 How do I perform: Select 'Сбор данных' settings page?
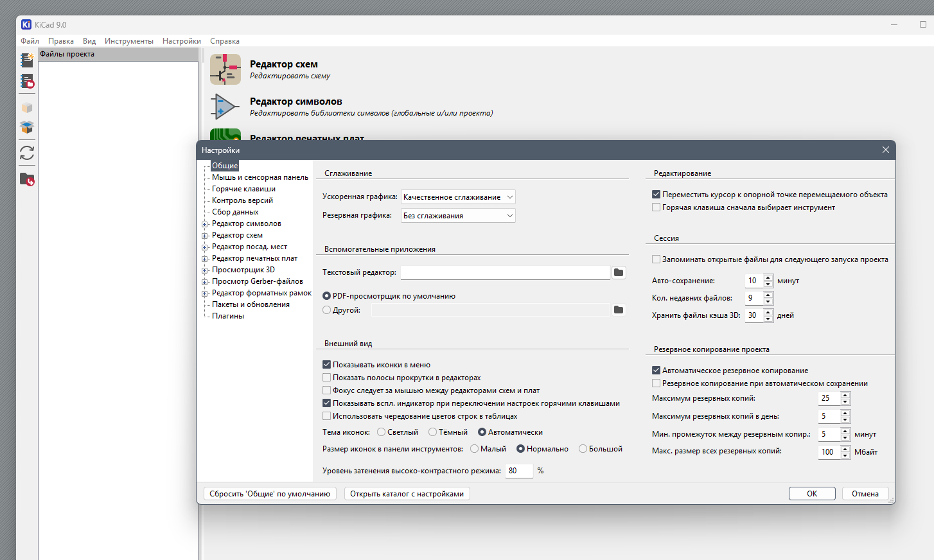(235, 212)
